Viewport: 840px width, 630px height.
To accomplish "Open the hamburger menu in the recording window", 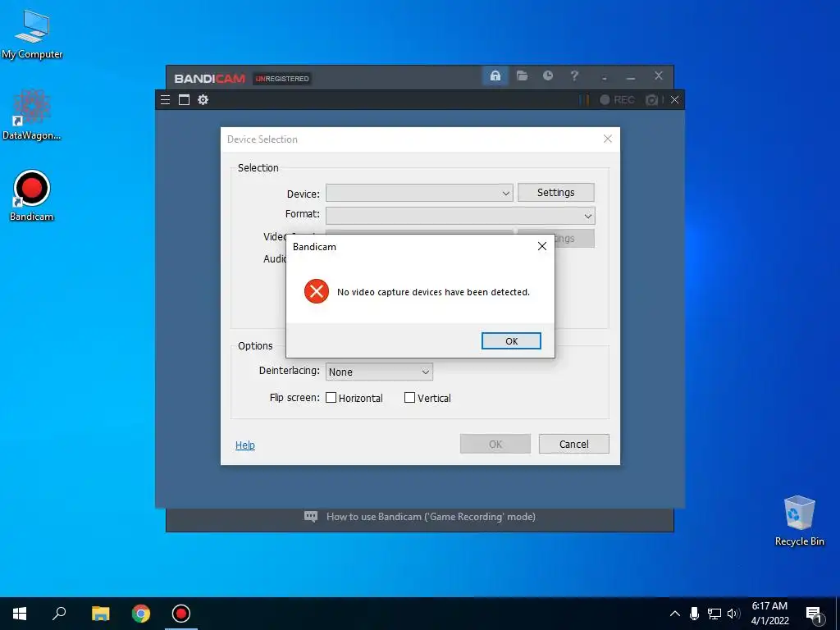I will point(165,99).
